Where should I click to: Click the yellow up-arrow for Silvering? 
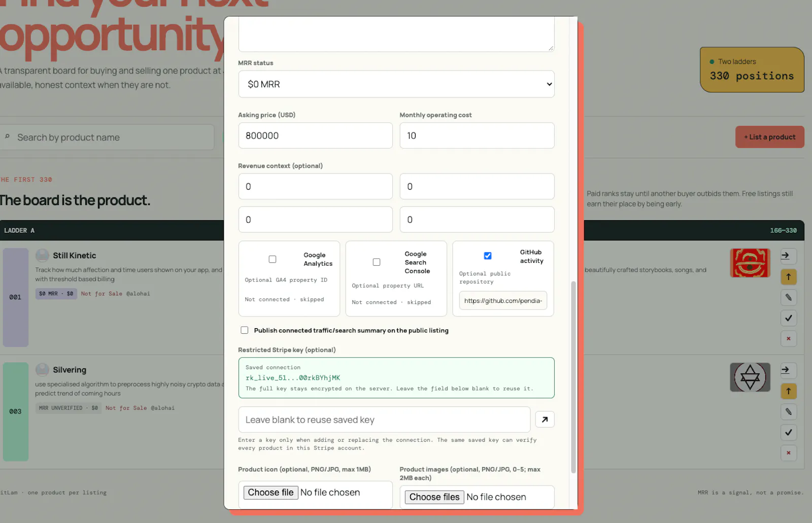788,391
